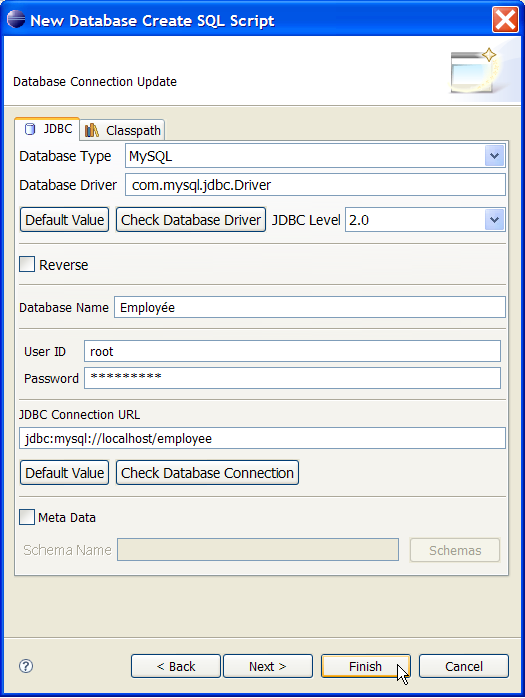The height and width of the screenshot is (698, 525).
Task: Click the help question mark icon
Action: [26, 666]
